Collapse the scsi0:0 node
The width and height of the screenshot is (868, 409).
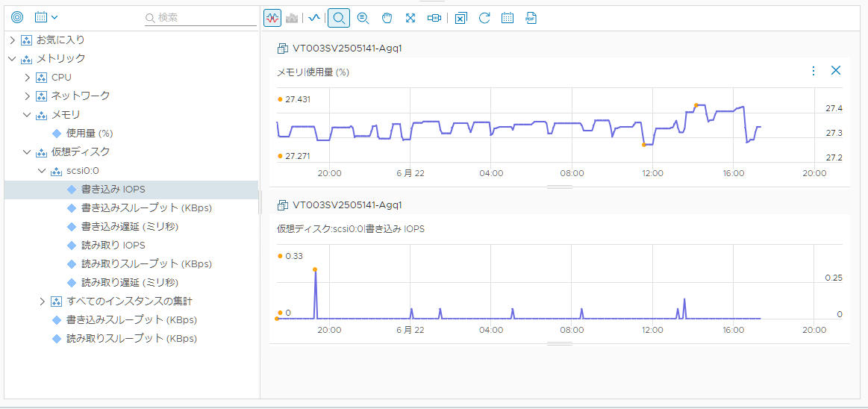pos(42,170)
